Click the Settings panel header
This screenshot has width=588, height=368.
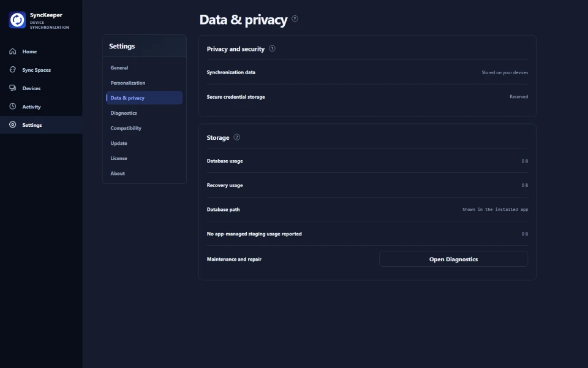[x=122, y=46]
